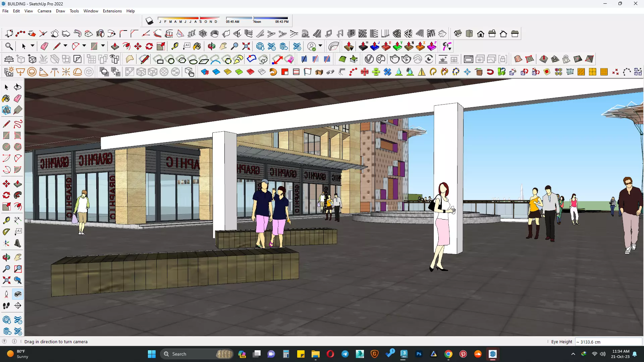644x362 pixels.
Task: Pick the Protractor tool in left toolbar
Action: (x=6, y=232)
